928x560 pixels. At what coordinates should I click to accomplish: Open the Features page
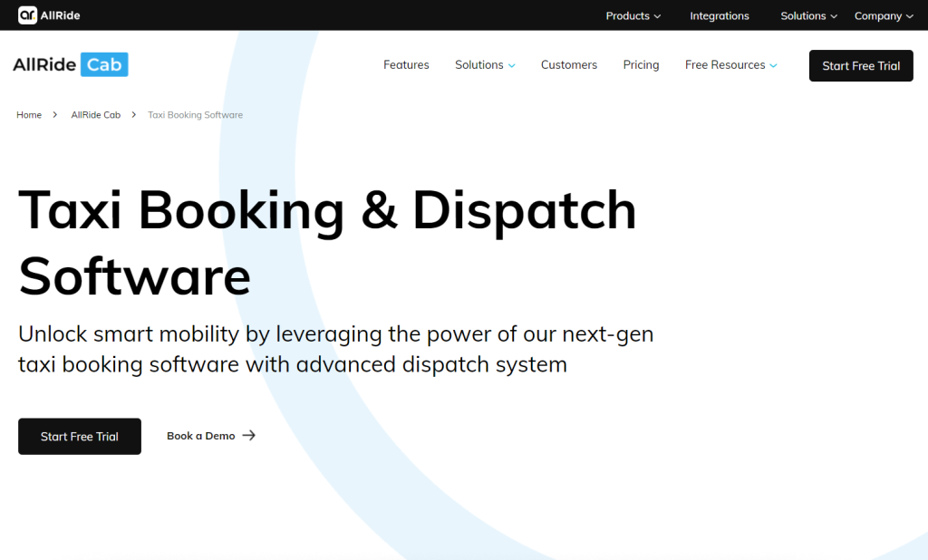(x=406, y=65)
